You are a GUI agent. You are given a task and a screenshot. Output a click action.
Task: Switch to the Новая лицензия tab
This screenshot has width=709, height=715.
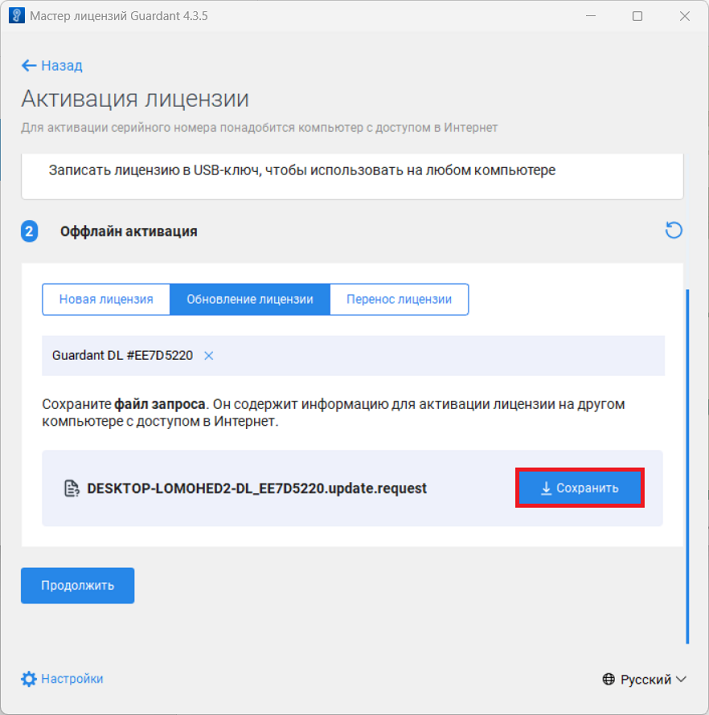point(106,299)
